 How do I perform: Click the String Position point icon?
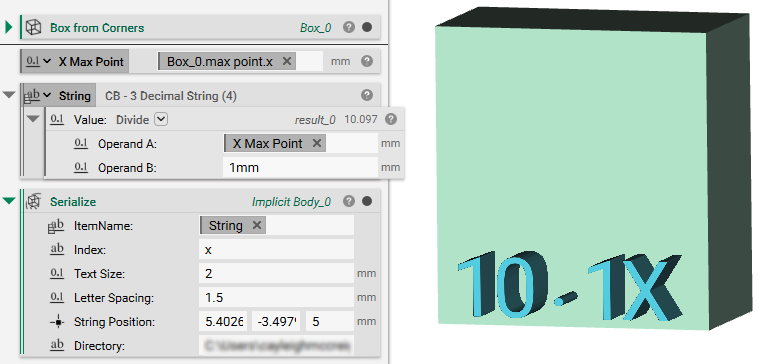pyautogui.click(x=57, y=322)
